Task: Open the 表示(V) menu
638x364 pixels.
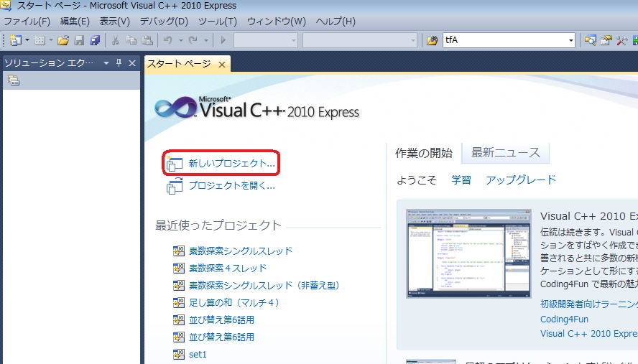Action: click(x=115, y=22)
